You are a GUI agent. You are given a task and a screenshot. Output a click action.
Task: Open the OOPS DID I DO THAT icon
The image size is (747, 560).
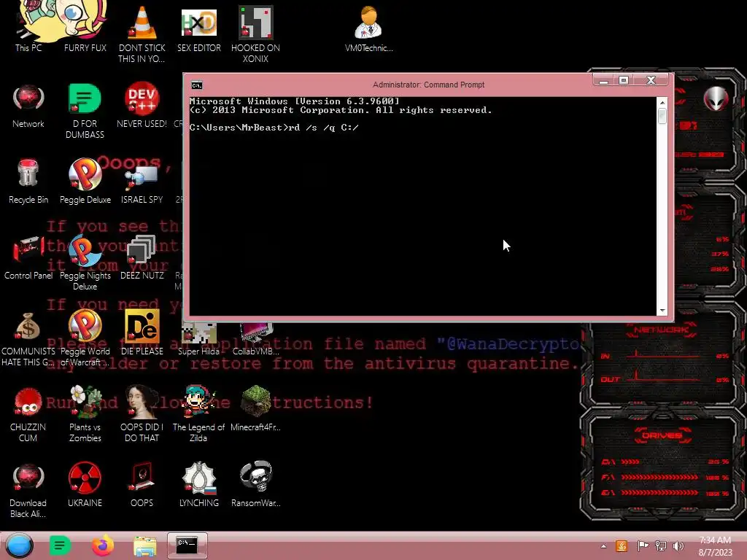(142, 414)
